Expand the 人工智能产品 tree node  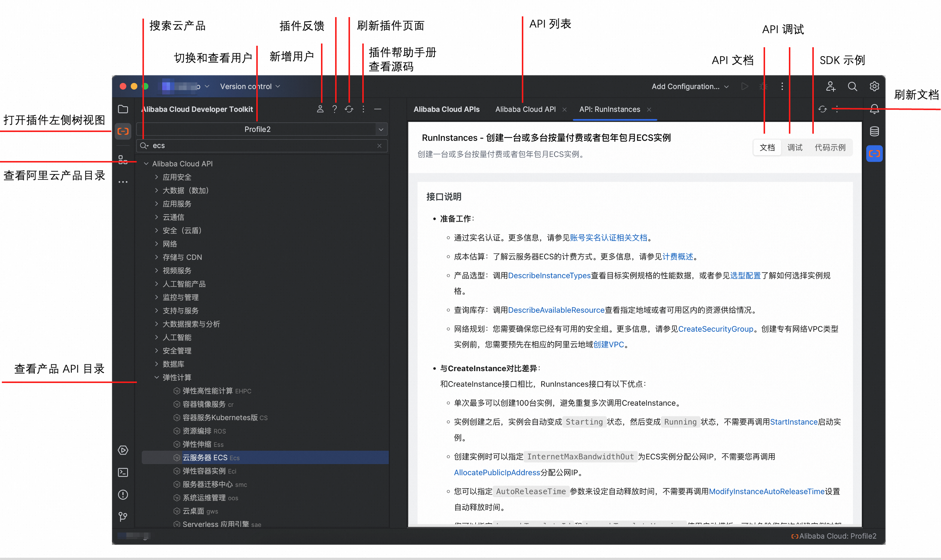(x=156, y=284)
